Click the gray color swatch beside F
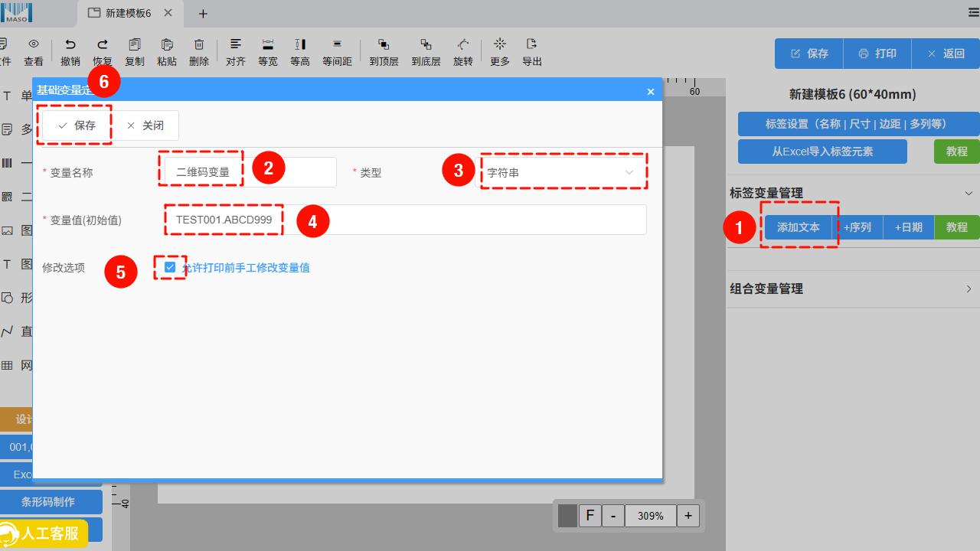The width and height of the screenshot is (980, 551). tap(567, 516)
